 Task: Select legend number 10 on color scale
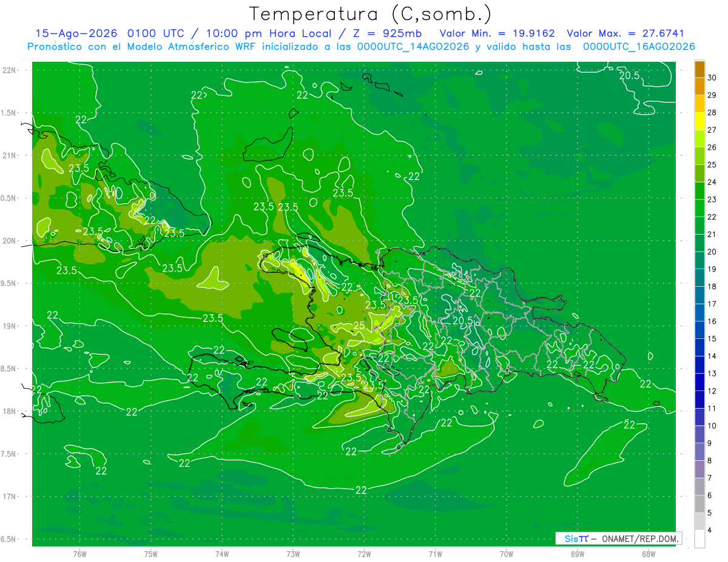point(712,426)
